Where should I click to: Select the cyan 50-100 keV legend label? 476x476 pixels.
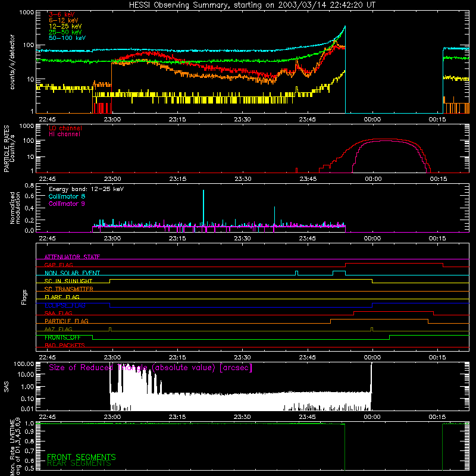click(67, 38)
